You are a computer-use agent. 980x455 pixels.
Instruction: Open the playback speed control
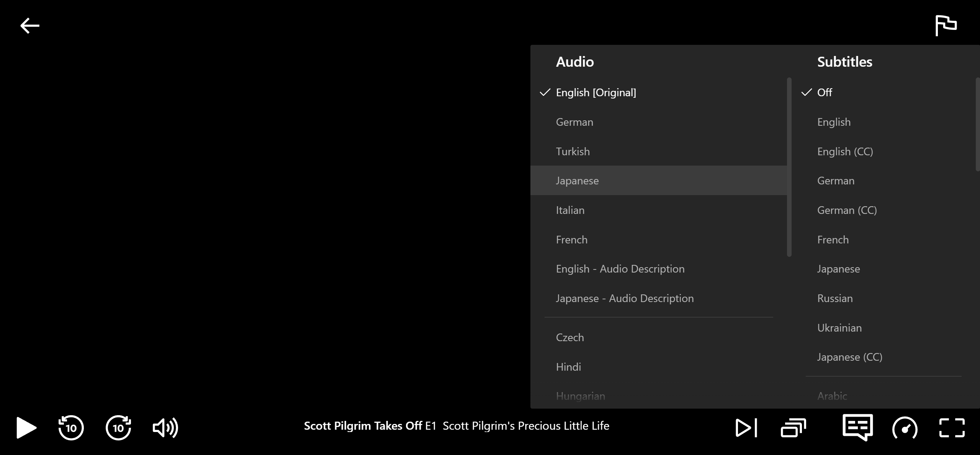(905, 427)
